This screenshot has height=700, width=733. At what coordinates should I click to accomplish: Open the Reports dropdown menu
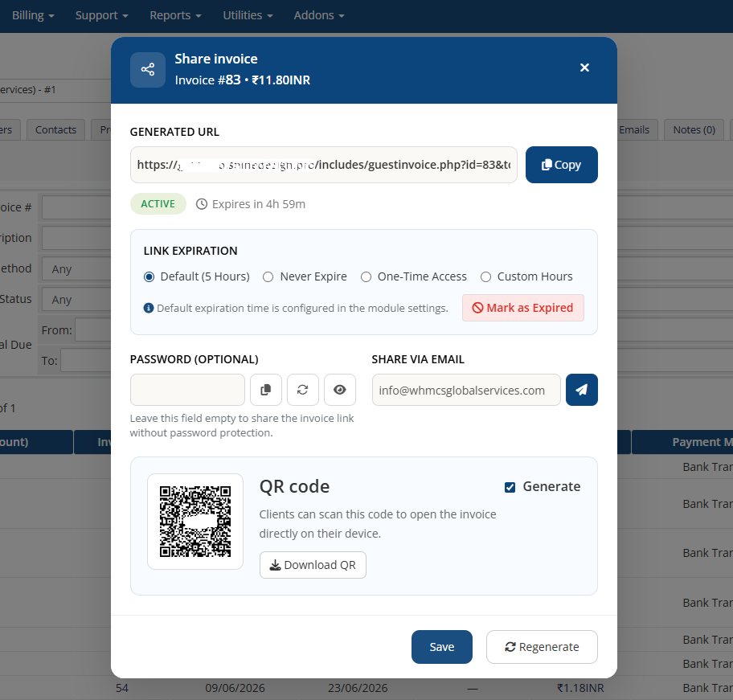point(175,15)
